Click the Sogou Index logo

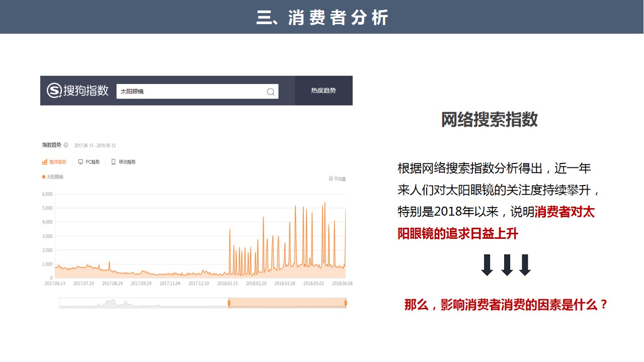tap(77, 90)
